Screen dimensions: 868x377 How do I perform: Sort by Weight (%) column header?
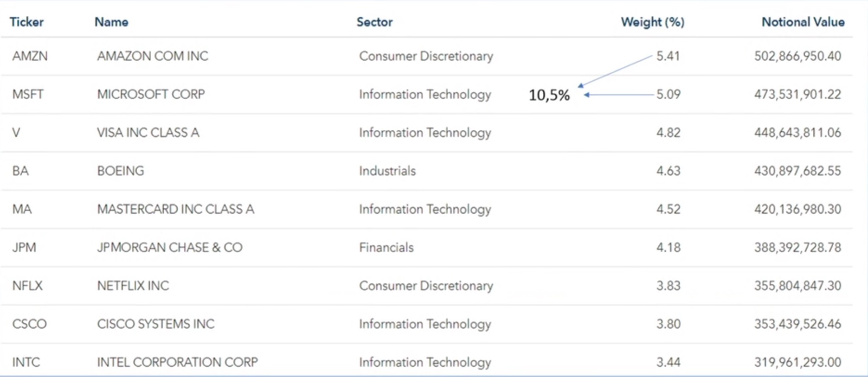652,22
